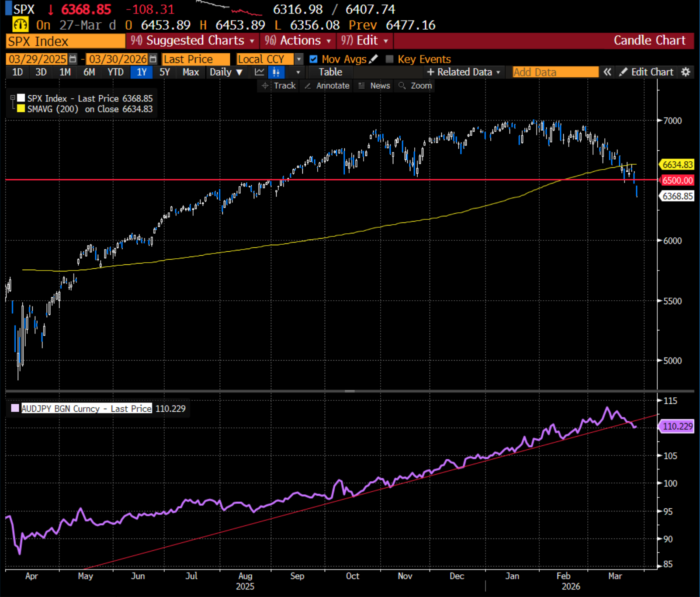
Task: Select 1Y time range
Action: pyautogui.click(x=142, y=72)
